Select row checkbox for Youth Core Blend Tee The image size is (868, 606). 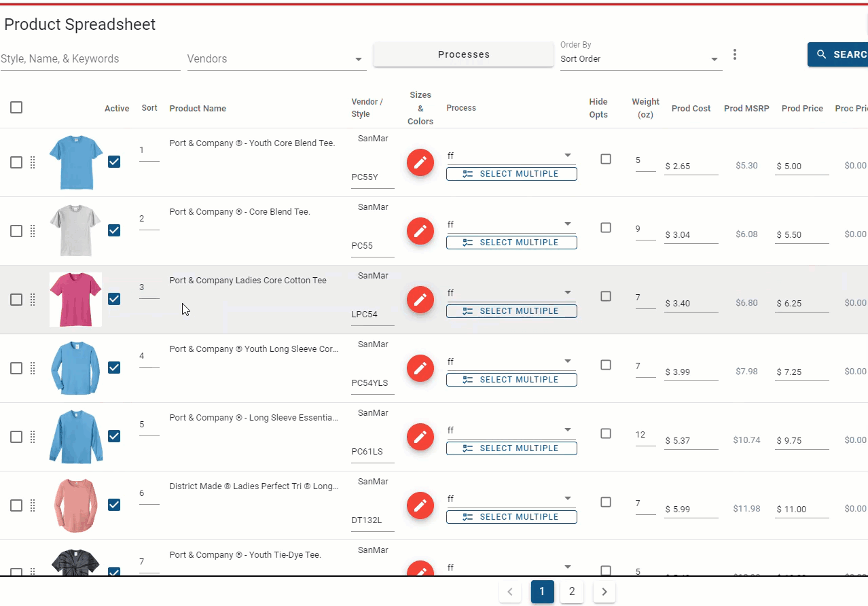(x=16, y=162)
